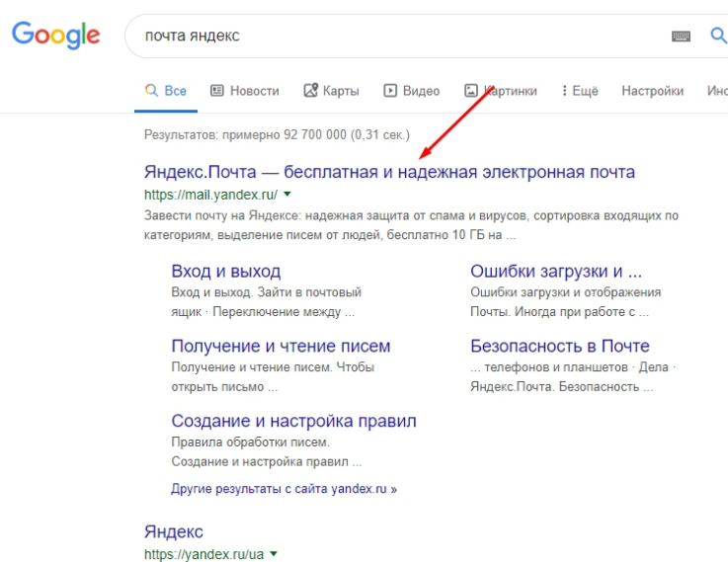728x562 pixels.
Task: Click the three-dot icon beside 'Ещё'
Action: 565,91
